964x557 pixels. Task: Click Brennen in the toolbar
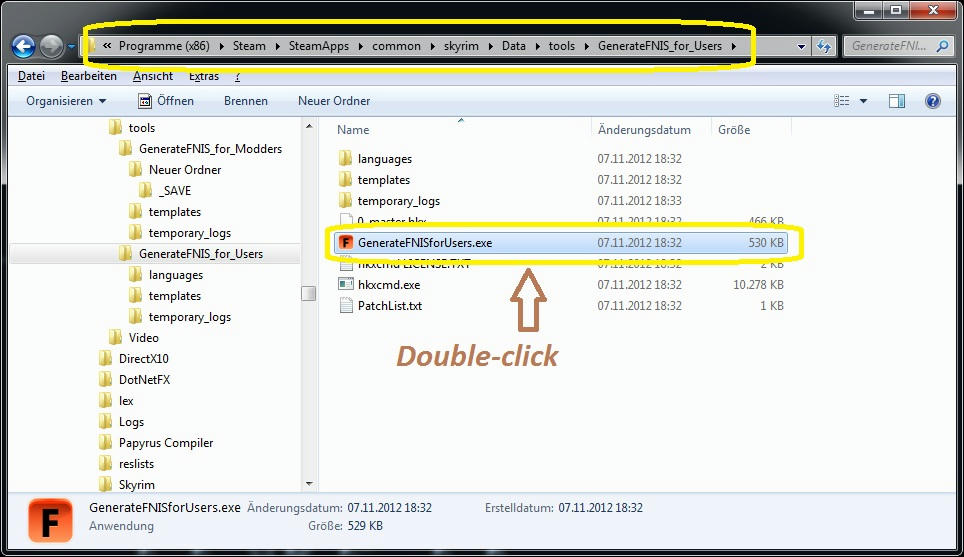pyautogui.click(x=246, y=101)
